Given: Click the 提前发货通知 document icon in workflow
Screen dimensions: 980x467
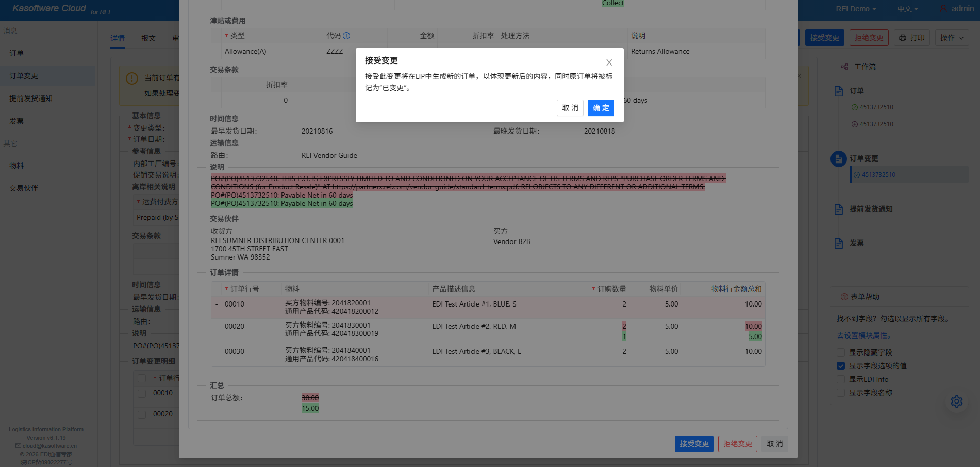Looking at the screenshot, I should click(x=838, y=209).
